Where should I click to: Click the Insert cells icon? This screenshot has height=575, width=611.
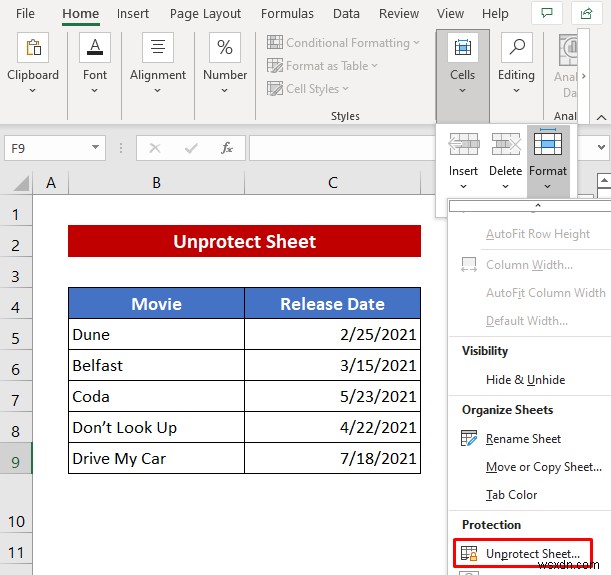(x=463, y=144)
